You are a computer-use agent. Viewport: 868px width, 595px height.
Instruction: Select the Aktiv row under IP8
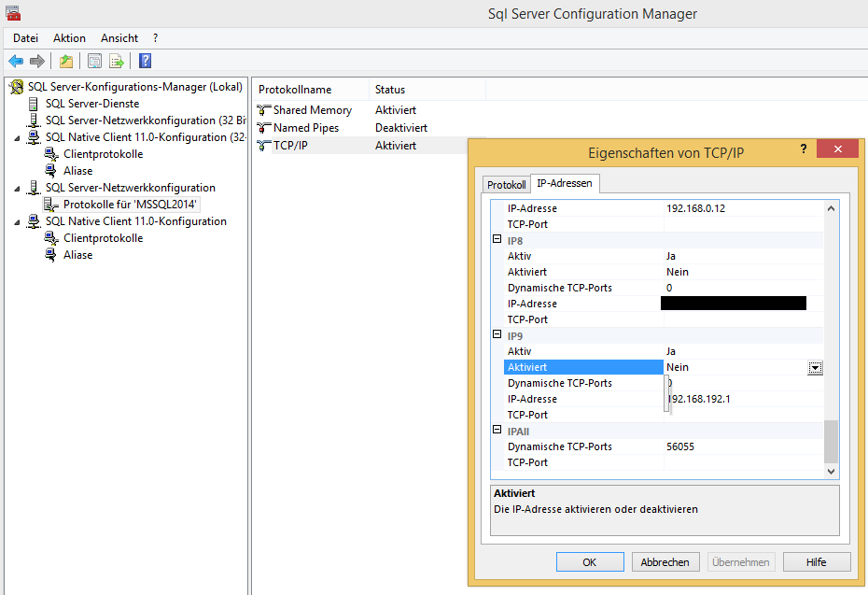[x=664, y=256]
